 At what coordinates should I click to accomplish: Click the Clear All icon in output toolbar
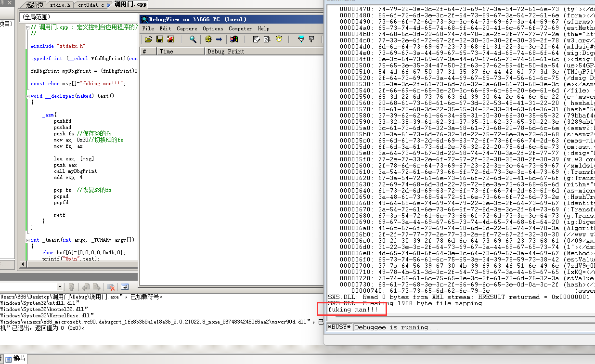[x=110, y=287]
